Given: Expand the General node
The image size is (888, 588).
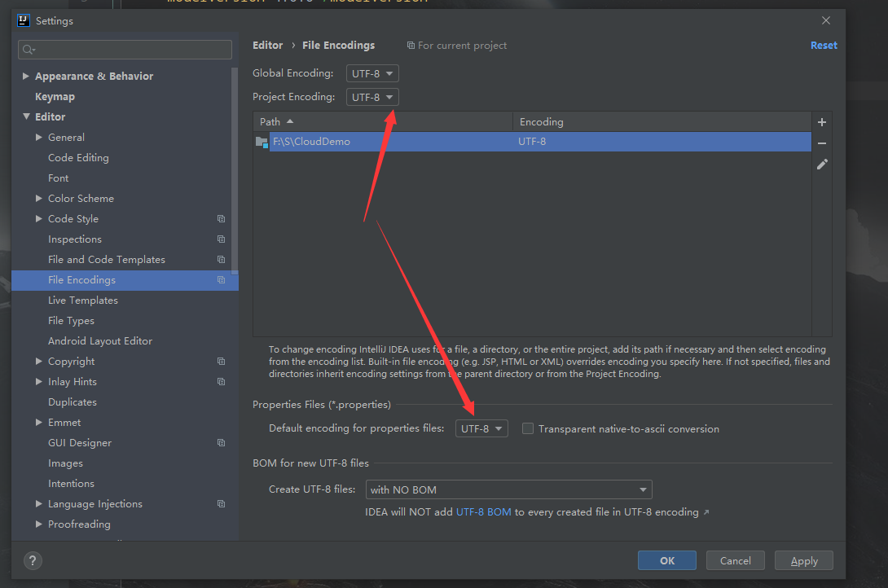Looking at the screenshot, I should coord(39,138).
